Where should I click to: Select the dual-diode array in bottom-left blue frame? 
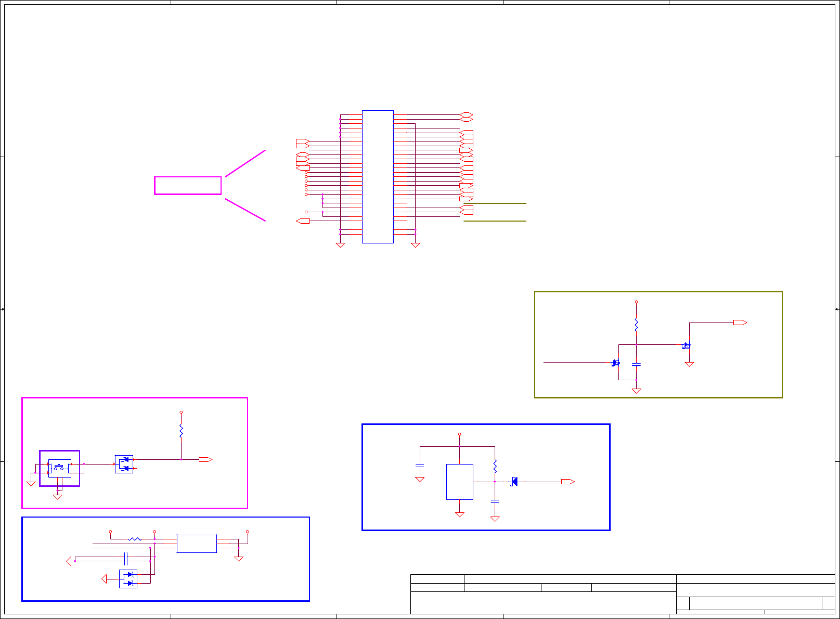[x=128, y=579]
